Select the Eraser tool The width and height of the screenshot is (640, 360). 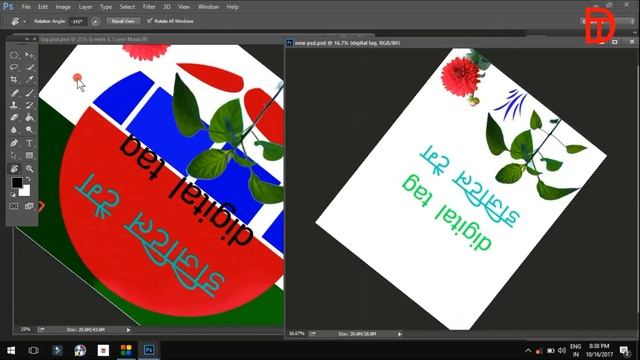coord(14,118)
